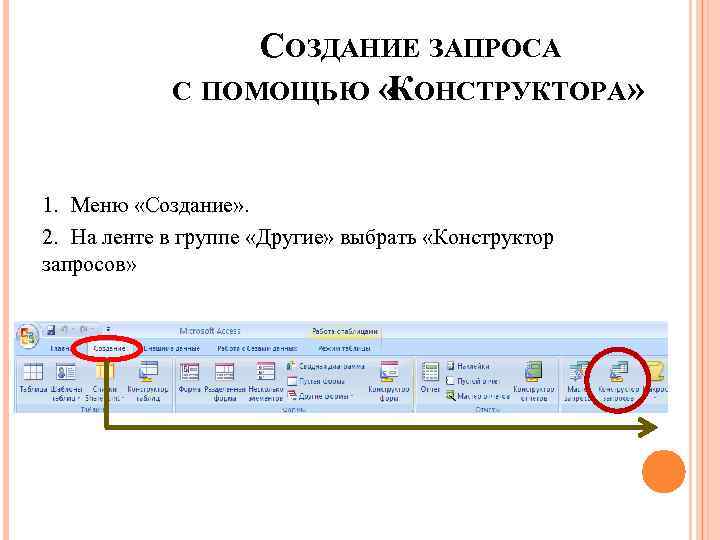720x540 pixels.
Task: Launch Конструктор запросов
Action: click(619, 382)
